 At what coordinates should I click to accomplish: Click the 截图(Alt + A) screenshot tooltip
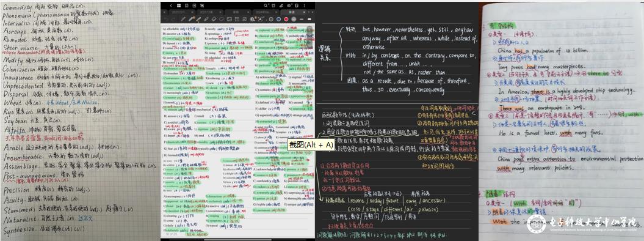coord(311,145)
